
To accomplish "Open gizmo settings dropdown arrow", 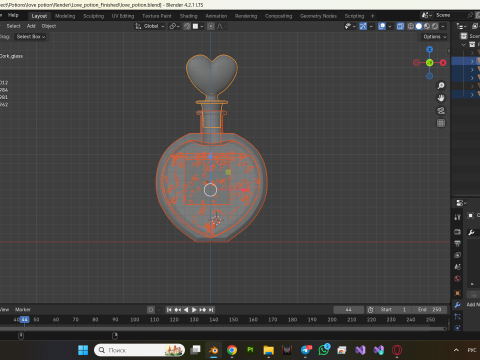I will coord(371,26).
